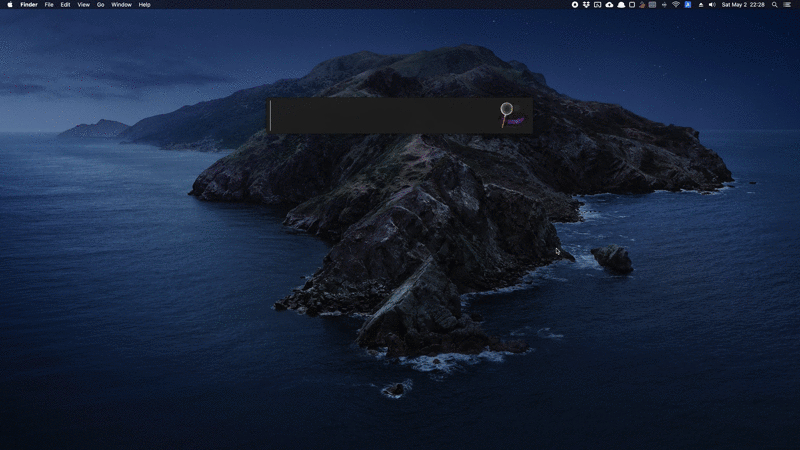Click the magnifying glass icon in launcher bar
This screenshot has width=800, height=450.
(512, 115)
